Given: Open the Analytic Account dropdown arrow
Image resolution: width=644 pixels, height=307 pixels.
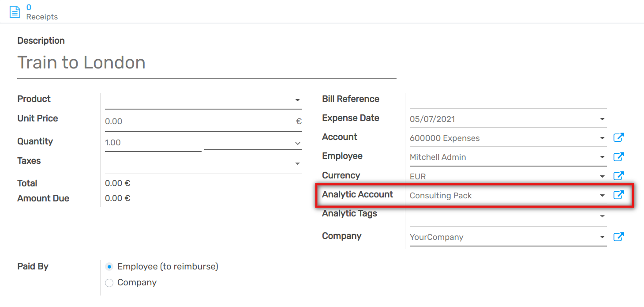Looking at the screenshot, I should (602, 196).
